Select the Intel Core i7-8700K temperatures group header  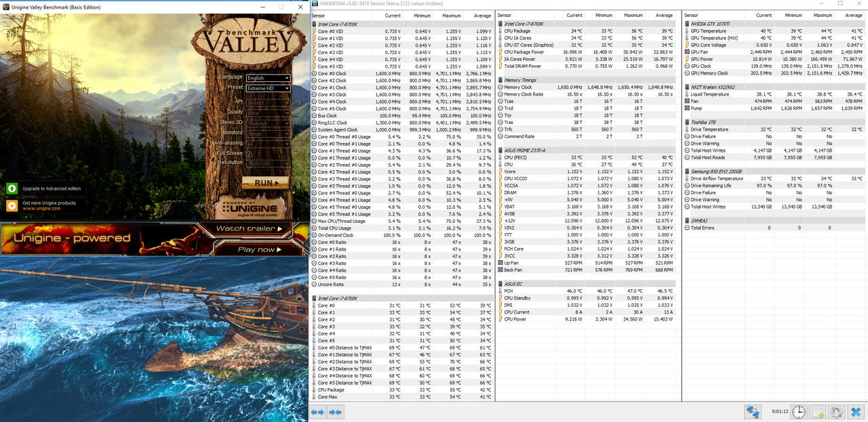tap(402, 298)
